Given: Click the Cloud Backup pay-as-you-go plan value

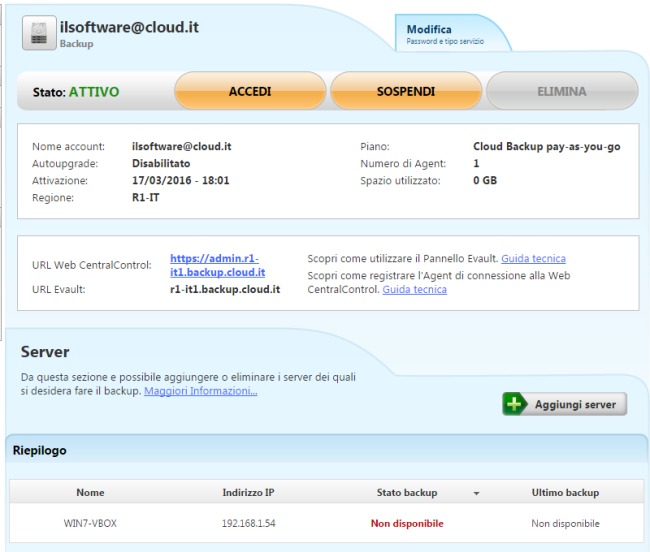Looking at the screenshot, I should pyautogui.click(x=547, y=146).
